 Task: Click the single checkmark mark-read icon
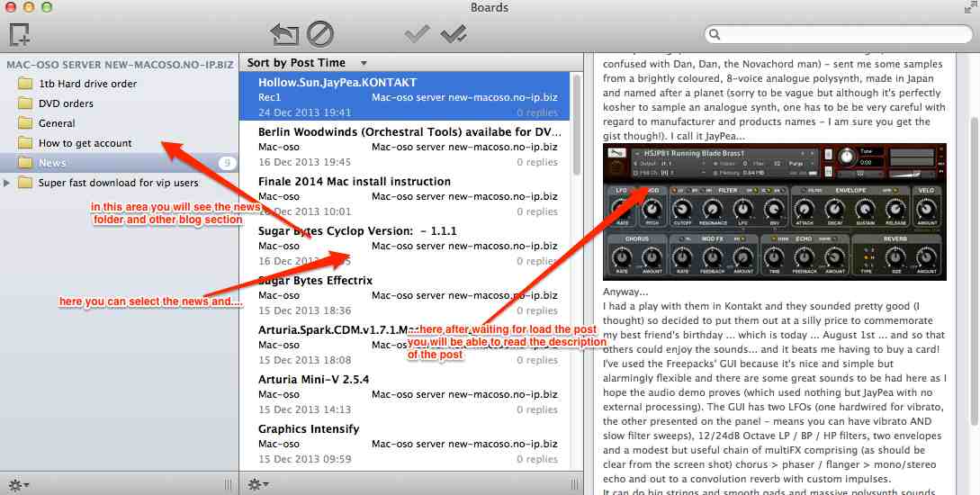tap(417, 34)
